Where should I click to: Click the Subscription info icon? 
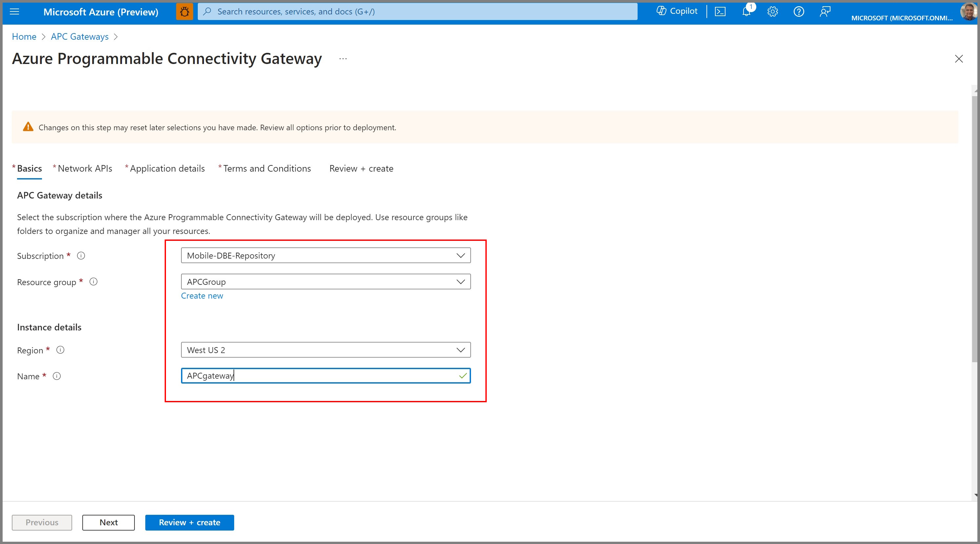tap(81, 256)
